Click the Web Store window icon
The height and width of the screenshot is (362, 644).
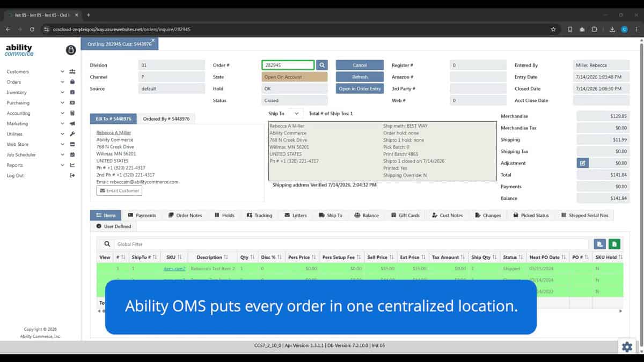[72, 144]
